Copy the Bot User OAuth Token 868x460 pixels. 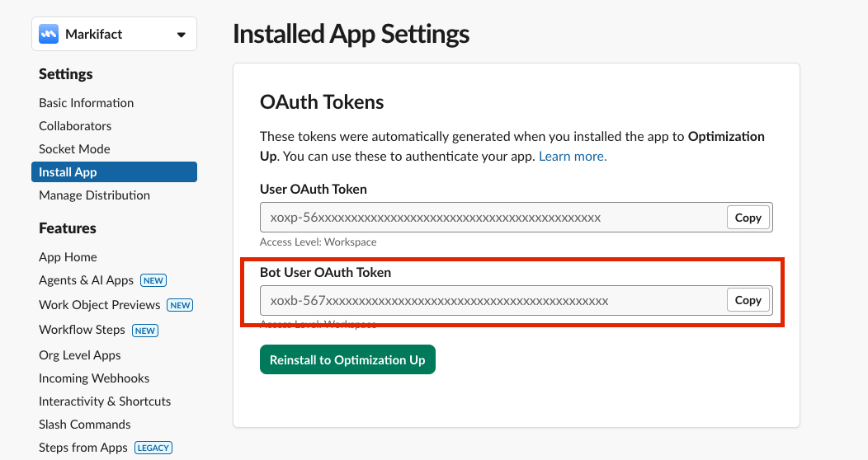coord(748,300)
